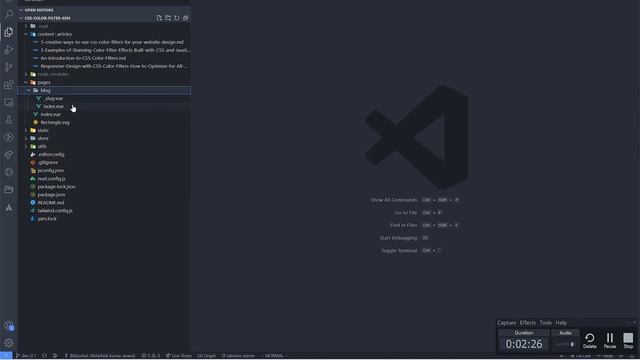This screenshot has width=640, height=360.
Task: Open jsconfig.json file
Action: coord(51,171)
